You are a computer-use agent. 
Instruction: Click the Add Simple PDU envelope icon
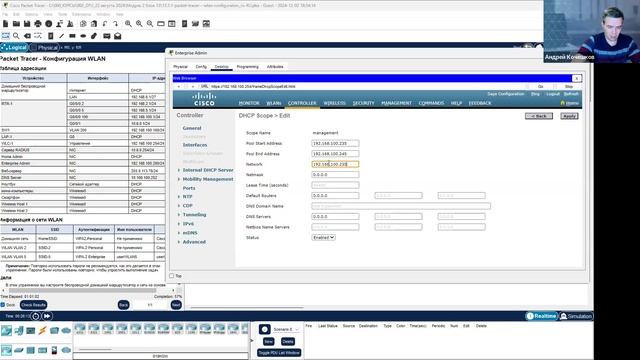(107, 36)
